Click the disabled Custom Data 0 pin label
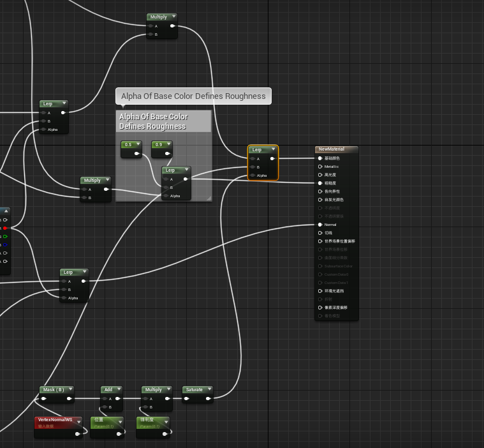The height and width of the screenshot is (448, 484). [336, 274]
